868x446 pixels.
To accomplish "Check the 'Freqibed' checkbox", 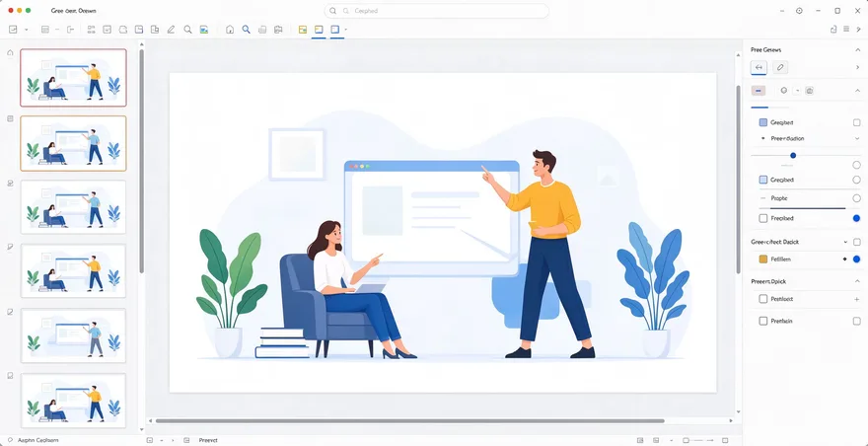I will 762,218.
